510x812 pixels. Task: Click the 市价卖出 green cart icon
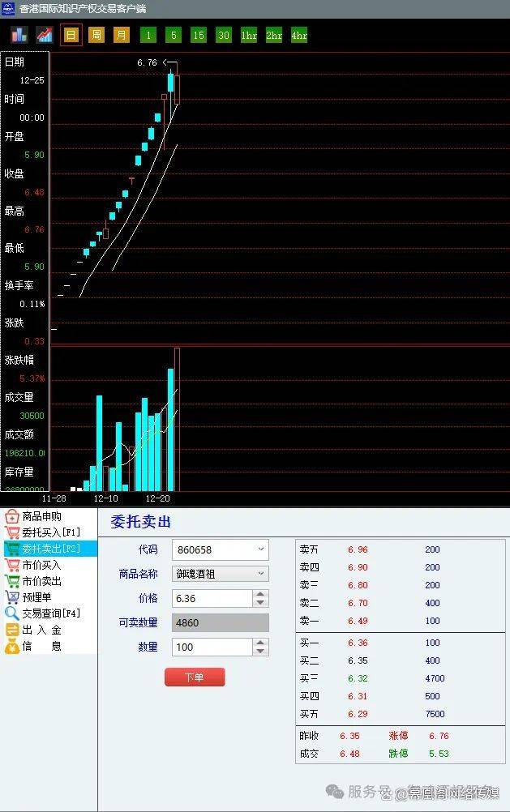12,581
